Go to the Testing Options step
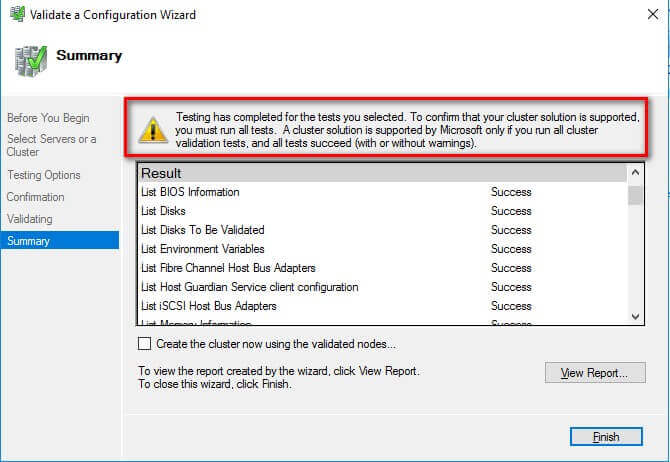This screenshot has width=670, height=462. pyautogui.click(x=44, y=175)
